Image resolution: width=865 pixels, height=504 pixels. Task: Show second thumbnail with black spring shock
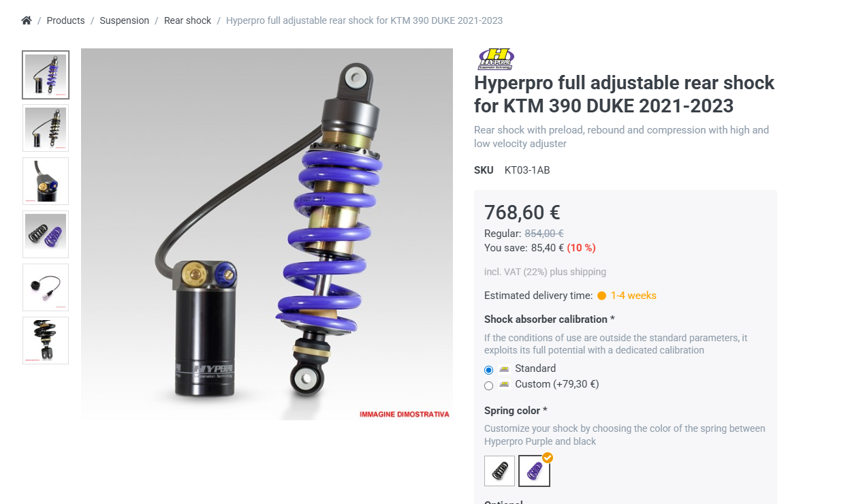pos(46,128)
